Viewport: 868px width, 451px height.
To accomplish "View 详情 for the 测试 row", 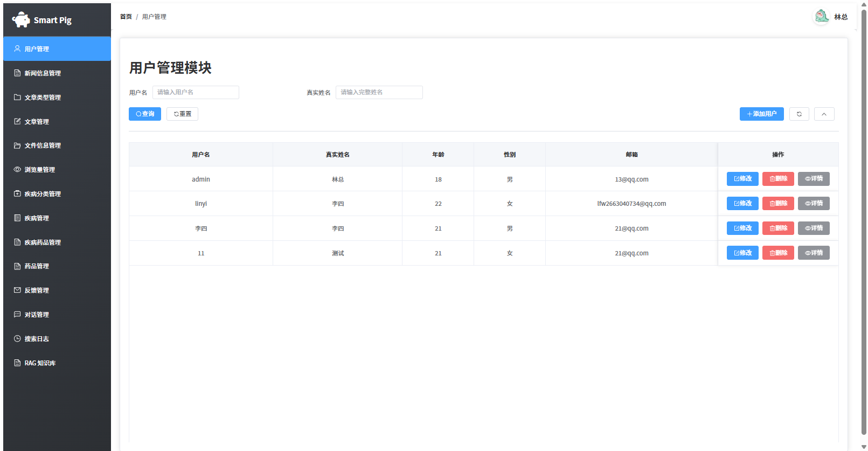I will click(814, 253).
